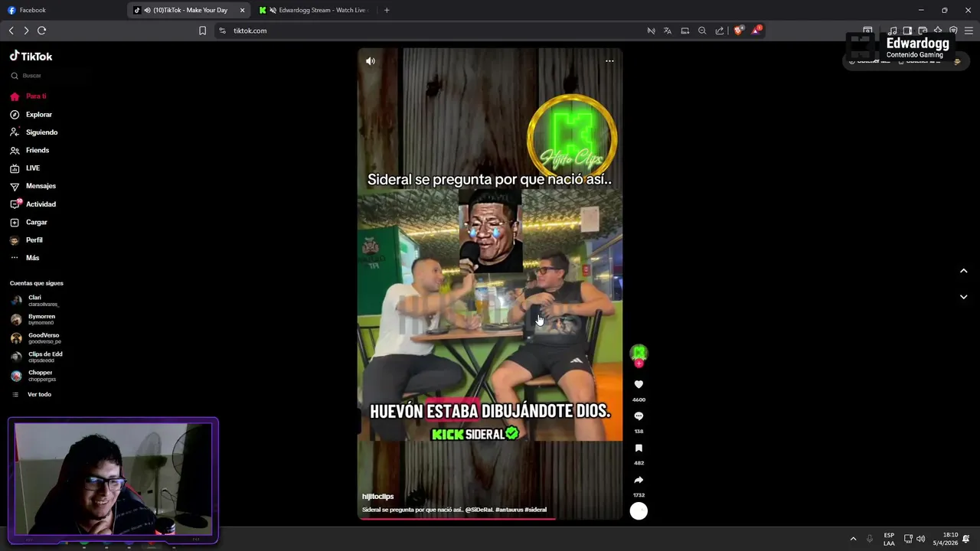Viewport: 980px width, 551px height.
Task: Open the video comments
Action: pyautogui.click(x=639, y=416)
